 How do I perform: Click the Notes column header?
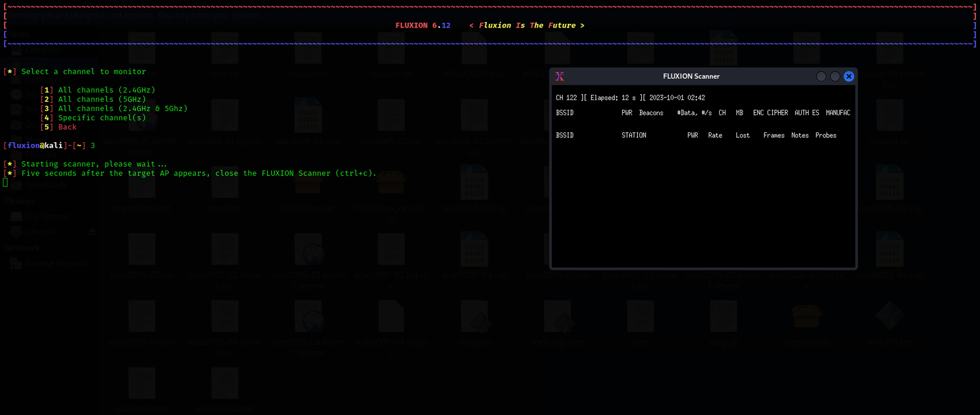click(800, 136)
